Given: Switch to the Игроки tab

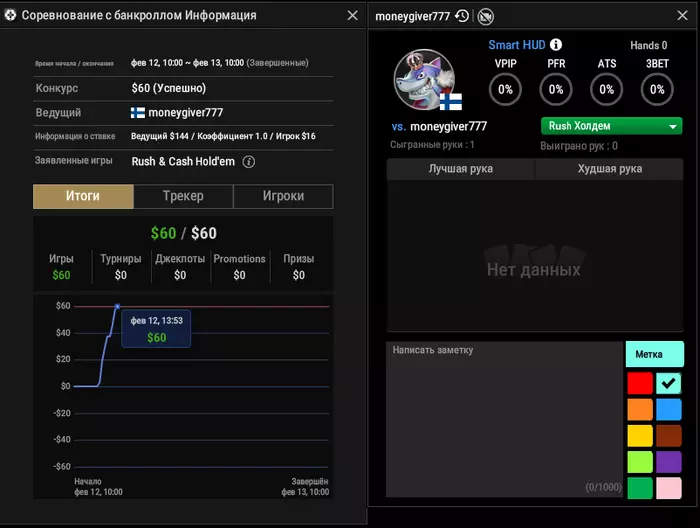Looking at the screenshot, I should (283, 196).
